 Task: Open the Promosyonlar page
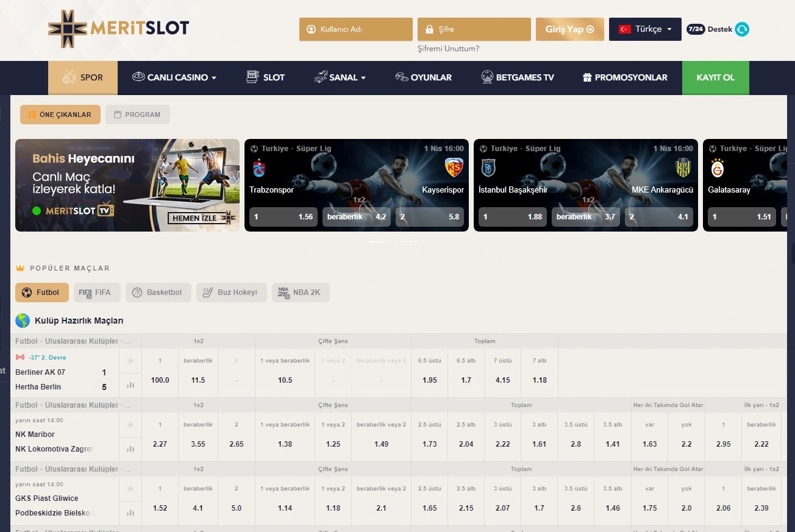point(625,77)
